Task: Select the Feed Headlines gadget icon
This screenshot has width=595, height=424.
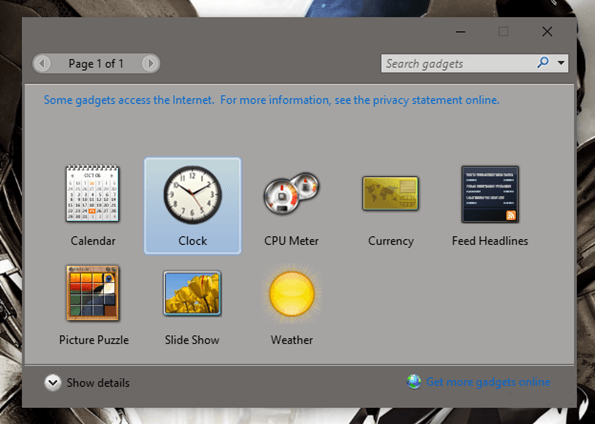Action: (x=490, y=194)
